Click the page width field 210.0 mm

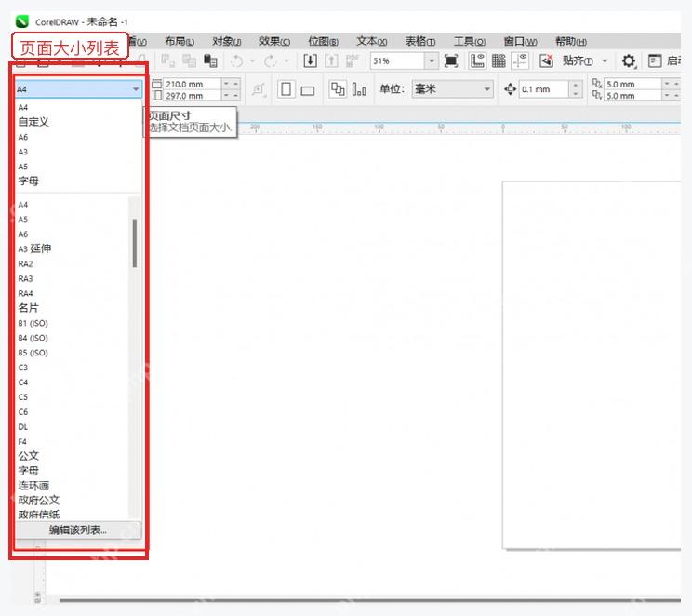[x=193, y=84]
